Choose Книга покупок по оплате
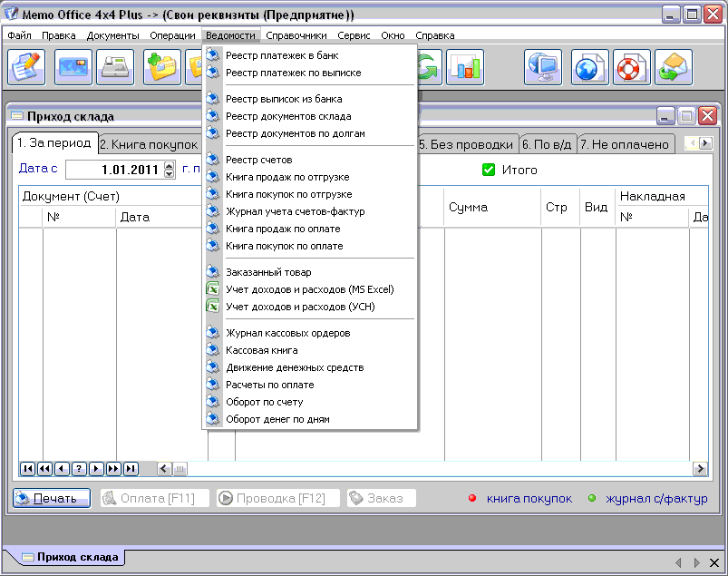This screenshot has width=728, height=576. tap(310, 246)
